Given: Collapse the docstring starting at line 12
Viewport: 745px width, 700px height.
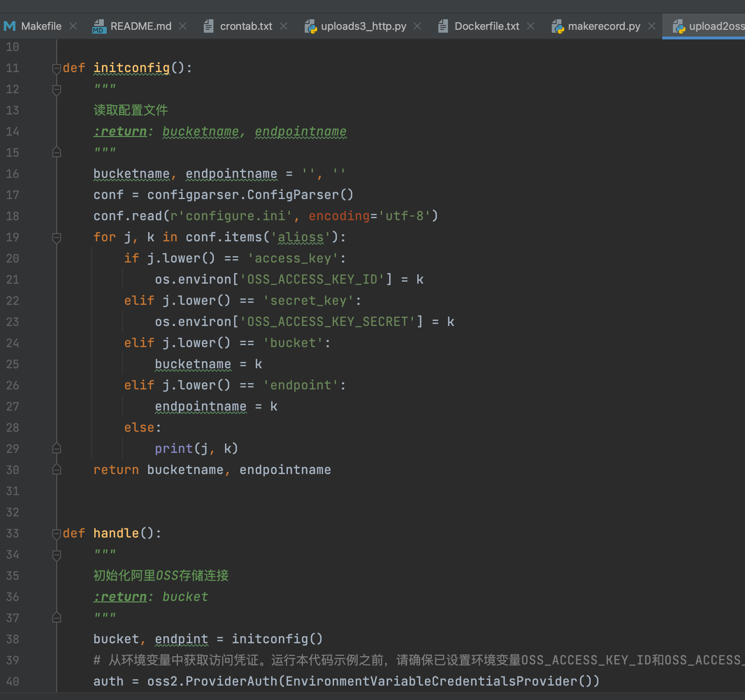Looking at the screenshot, I should [57, 90].
